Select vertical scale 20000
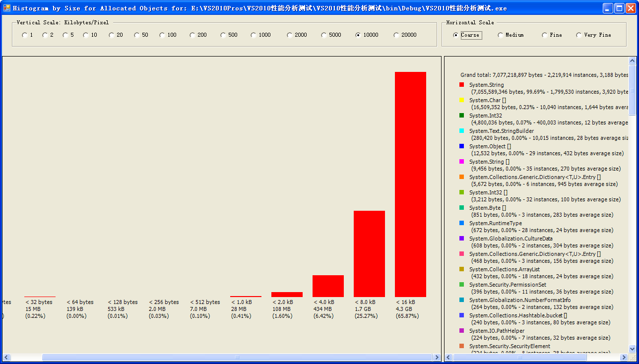Viewport: 639px width, 364px height. [405, 35]
